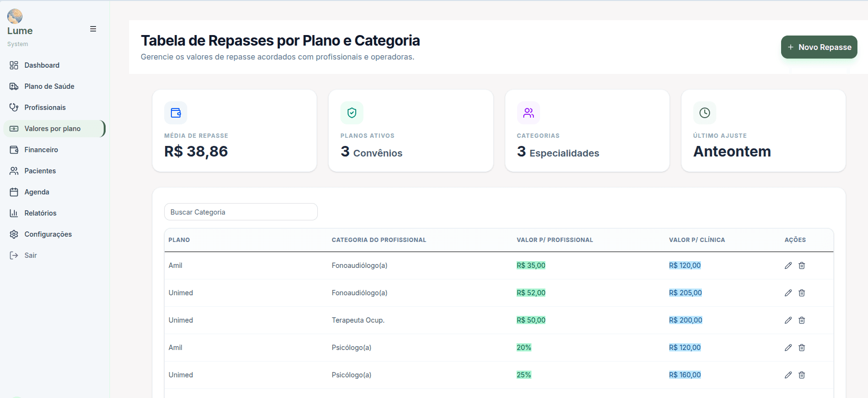Image resolution: width=868 pixels, height=398 pixels.
Task: Edit the Unimed Fonoaudiólogo(a) row
Action: click(788, 293)
